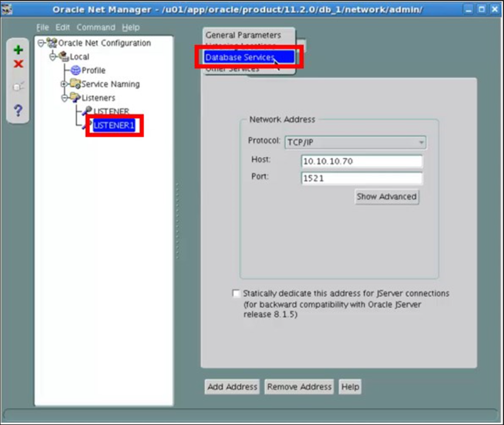Click the application icon in the title bar
The height and width of the screenshot is (425, 504).
[x=7, y=9]
